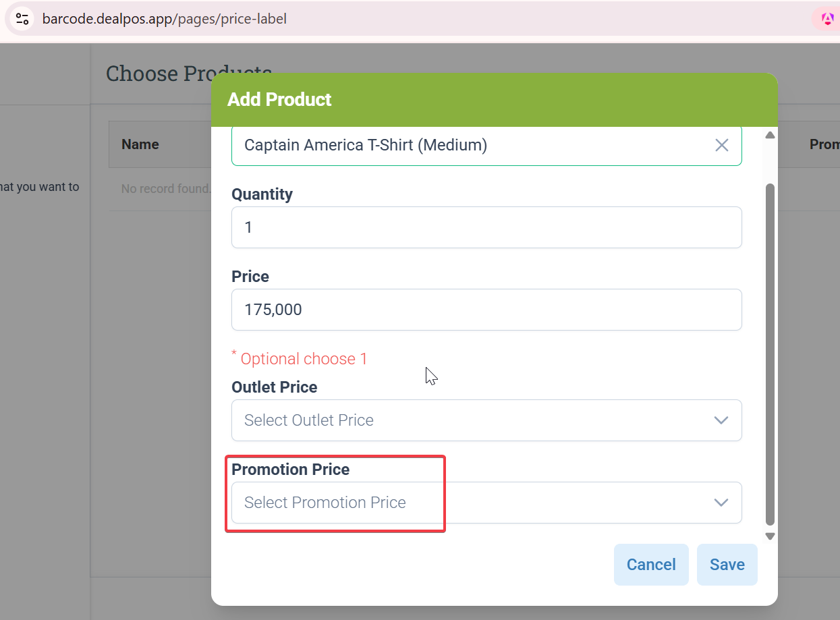The height and width of the screenshot is (620, 840).
Task: Expand Outlet Price using its chevron arrow
Action: (721, 420)
